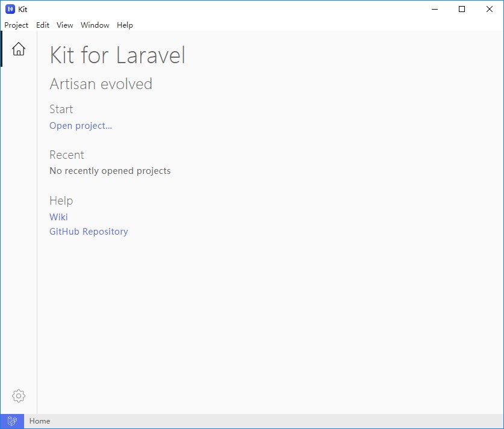
Task: Open the View menu
Action: pos(65,25)
